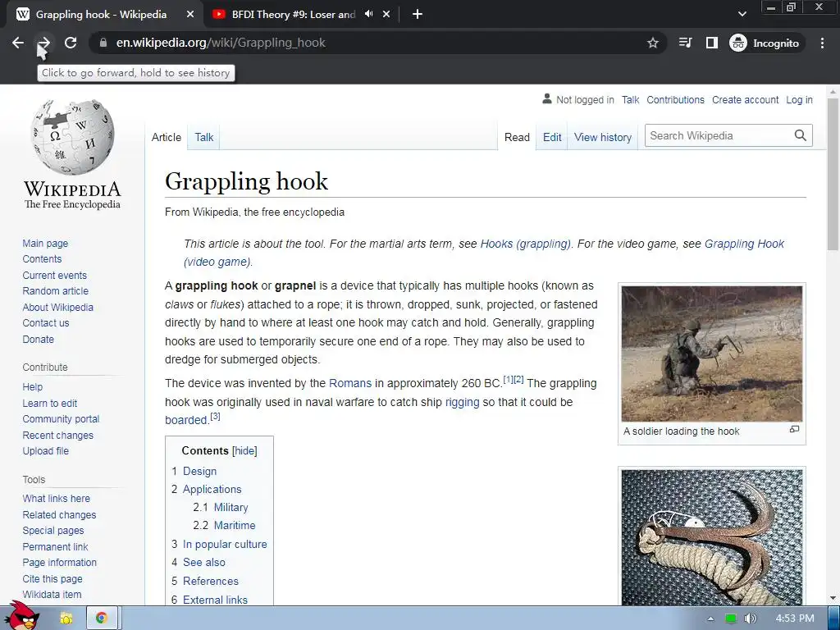Click the Angry Birds start button
840x630 pixels.
[22, 616]
